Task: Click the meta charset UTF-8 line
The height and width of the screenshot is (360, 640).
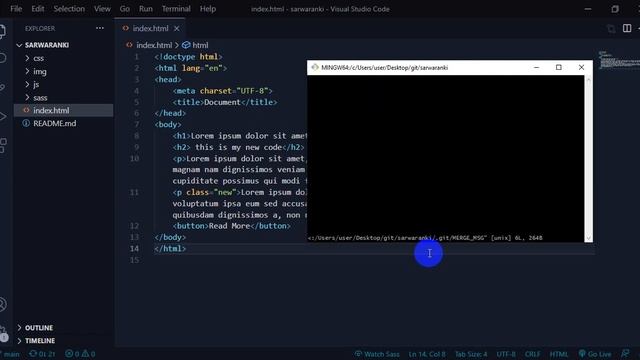Action: (x=222, y=91)
